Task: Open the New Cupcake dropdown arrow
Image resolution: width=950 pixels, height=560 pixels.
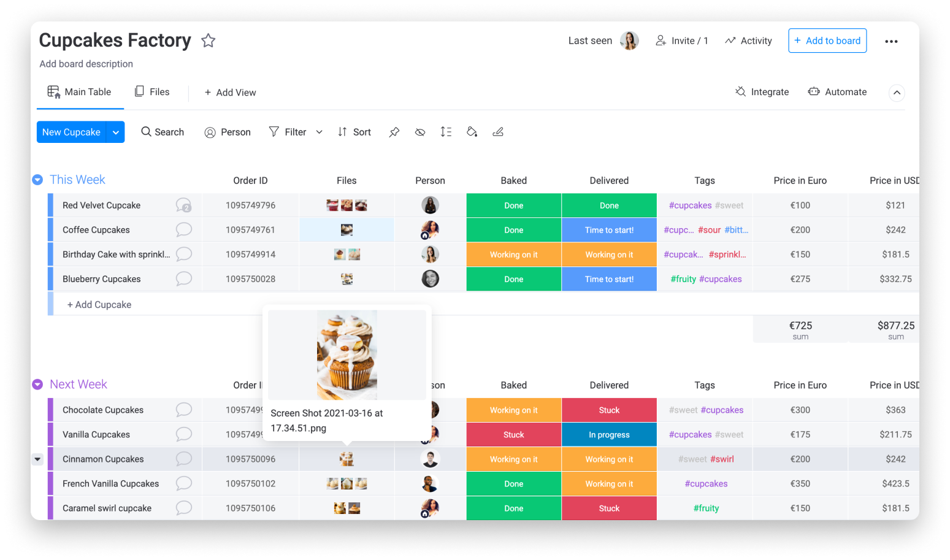Action: pyautogui.click(x=116, y=132)
